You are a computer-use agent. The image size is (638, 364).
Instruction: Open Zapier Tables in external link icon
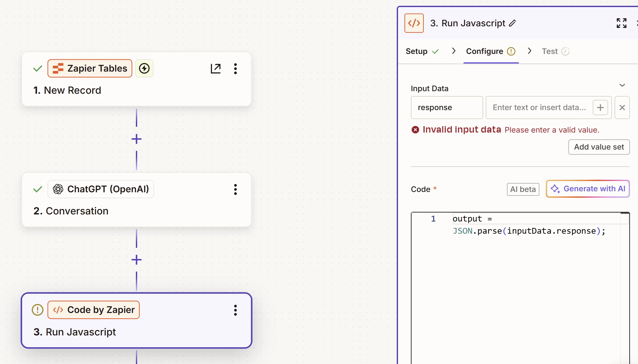coord(216,68)
